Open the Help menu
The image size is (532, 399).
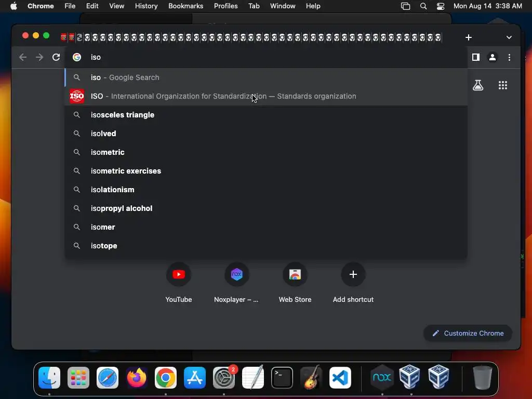[x=313, y=6]
